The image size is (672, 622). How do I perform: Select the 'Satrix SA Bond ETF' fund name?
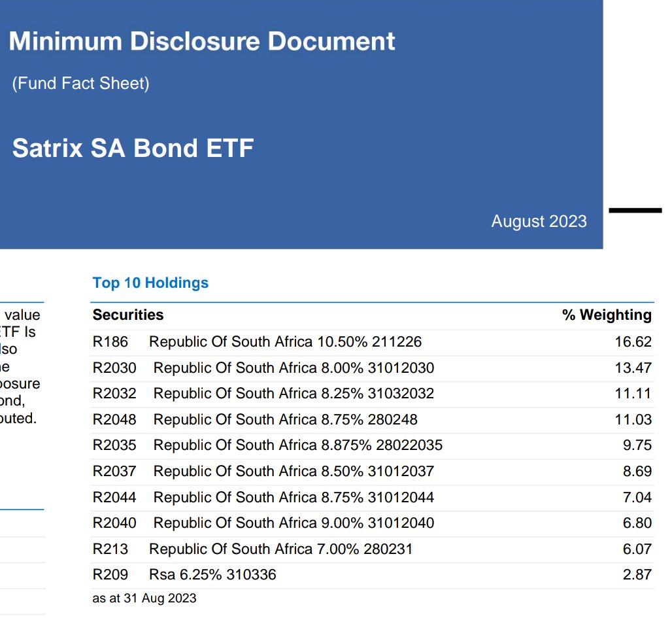[x=133, y=148]
